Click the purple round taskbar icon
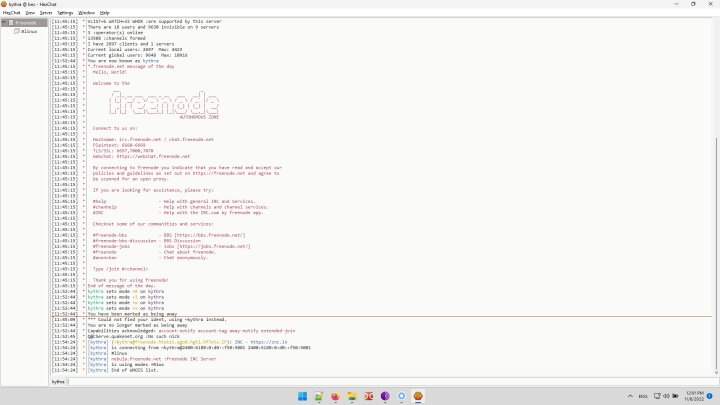This screenshot has width=720, height=405. [x=385, y=396]
